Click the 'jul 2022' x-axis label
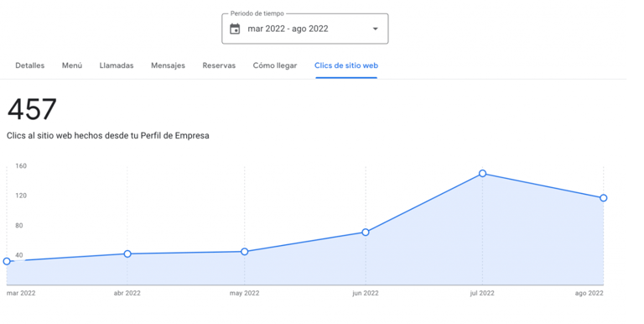644x324 pixels. tap(482, 293)
